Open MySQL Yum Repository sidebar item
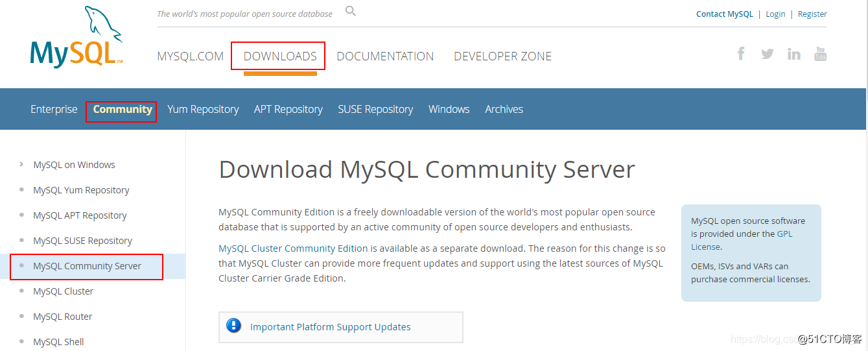This screenshot has height=351, width=868. (81, 190)
